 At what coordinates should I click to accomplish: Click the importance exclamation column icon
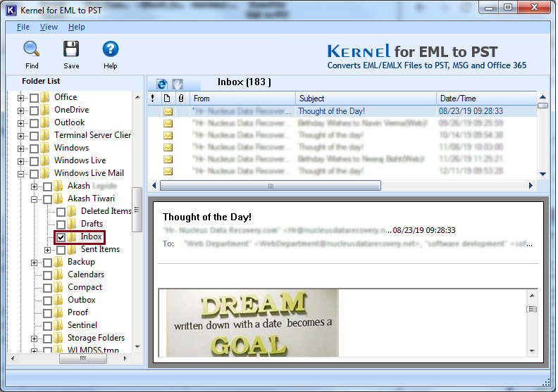pos(153,99)
